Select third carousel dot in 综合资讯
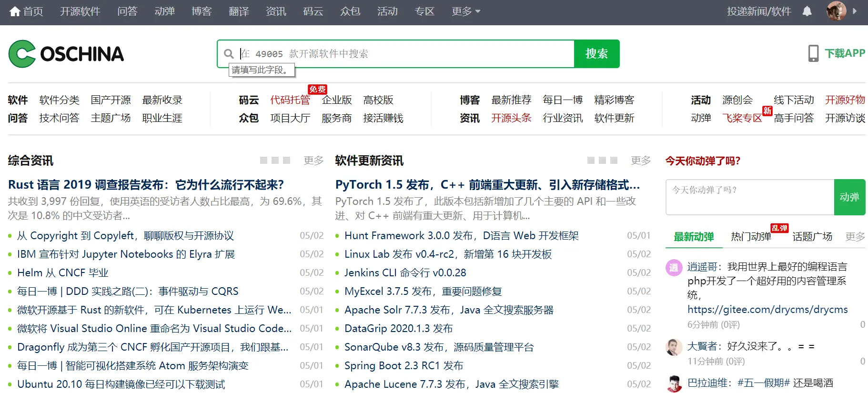The image size is (868, 393). coord(286,161)
